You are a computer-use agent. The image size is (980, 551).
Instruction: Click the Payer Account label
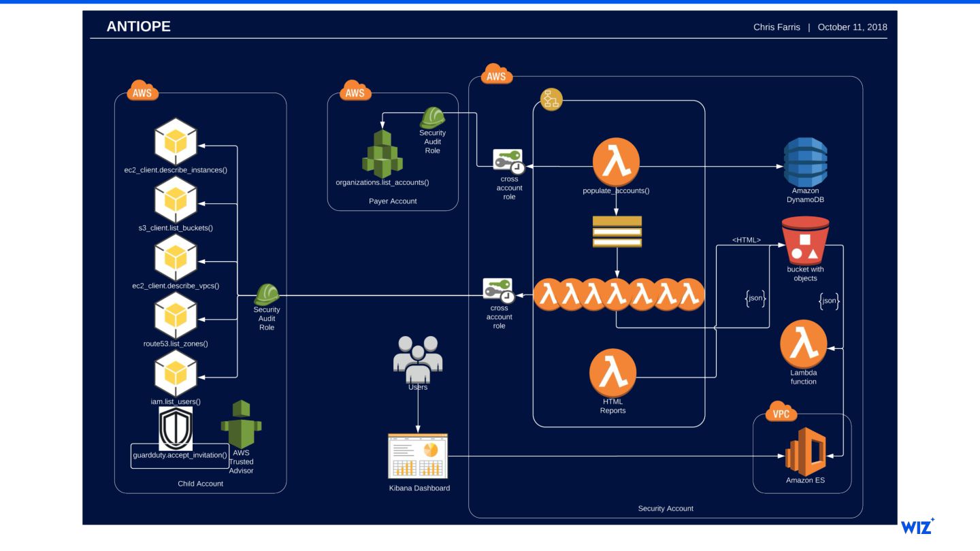pos(393,201)
